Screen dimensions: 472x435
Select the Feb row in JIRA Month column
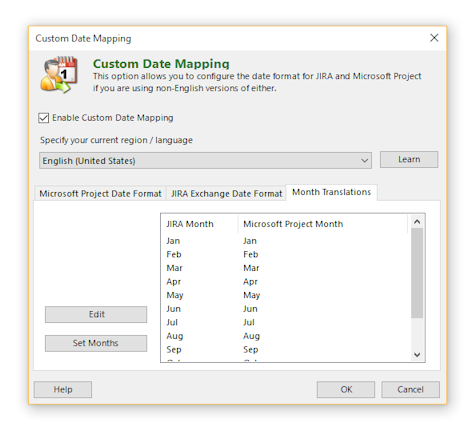(x=174, y=254)
